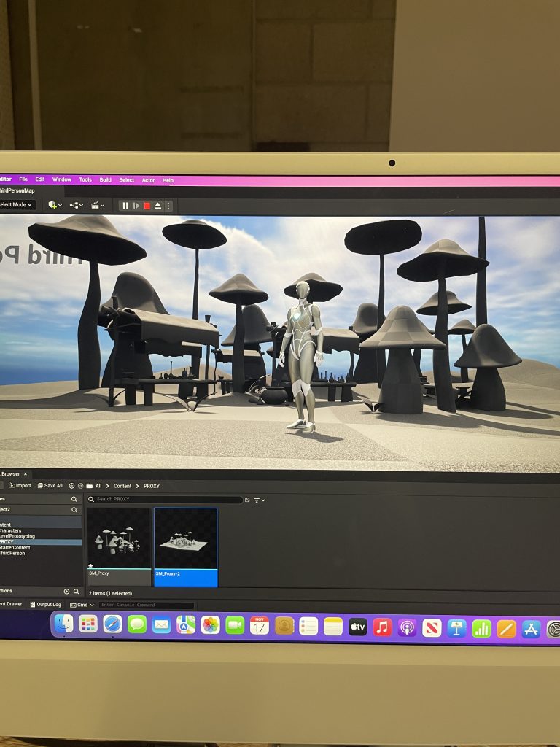Click the Content breadcrumb
The height and width of the screenshot is (747, 560).
tap(122, 486)
